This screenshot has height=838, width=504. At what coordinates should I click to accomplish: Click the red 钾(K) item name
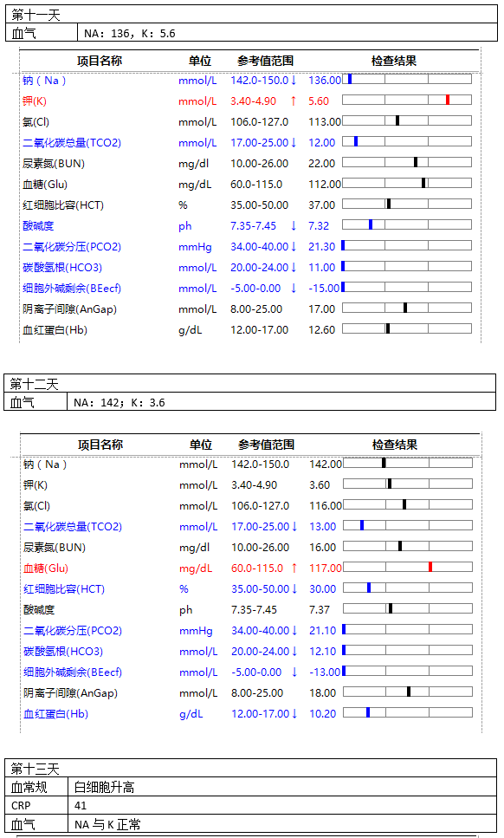(x=35, y=101)
